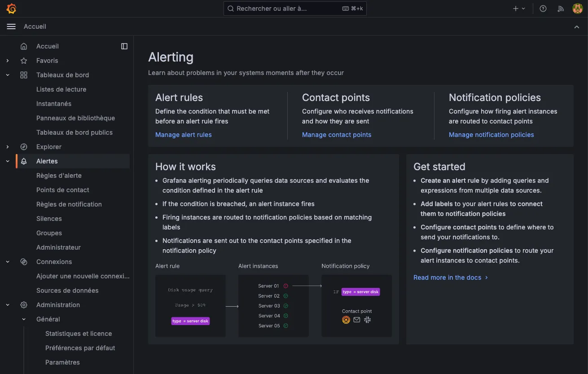The width and height of the screenshot is (588, 374).
Task: Open the dropdown next to the plus button
Action: point(523,8)
